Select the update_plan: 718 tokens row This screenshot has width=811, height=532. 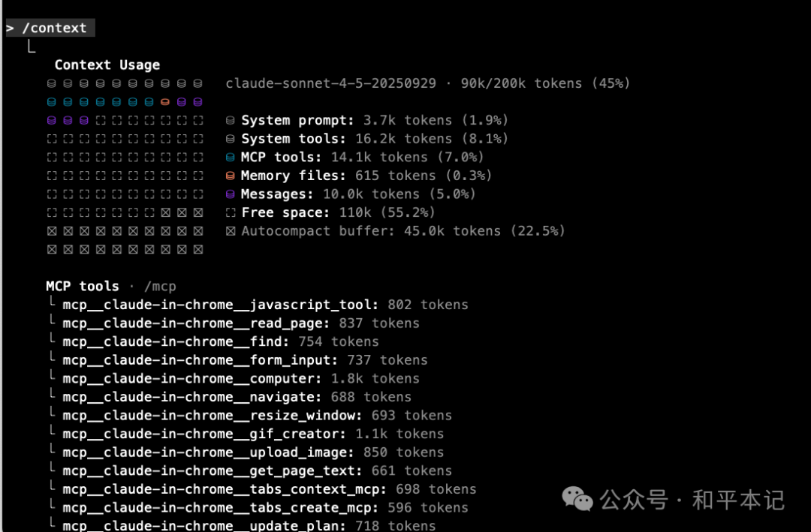pos(243,526)
